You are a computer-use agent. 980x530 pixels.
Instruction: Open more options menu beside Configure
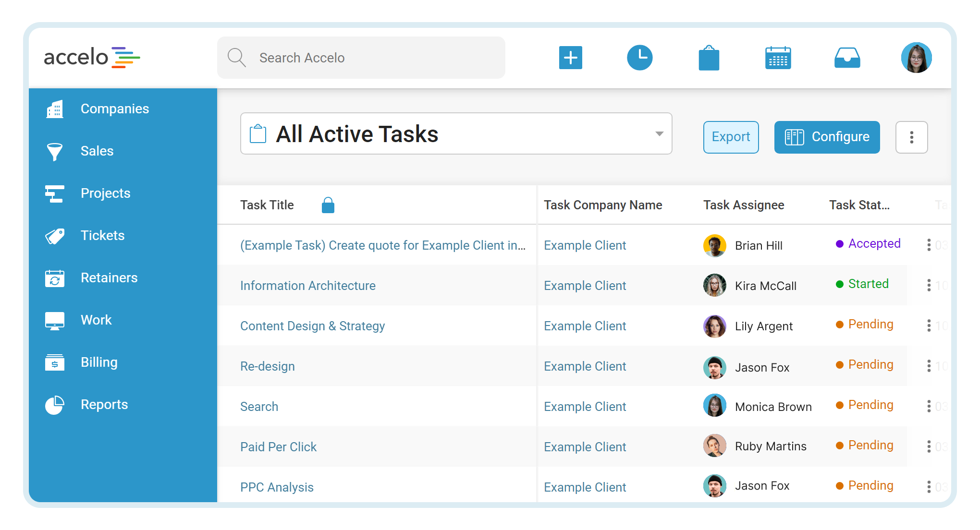coord(911,137)
